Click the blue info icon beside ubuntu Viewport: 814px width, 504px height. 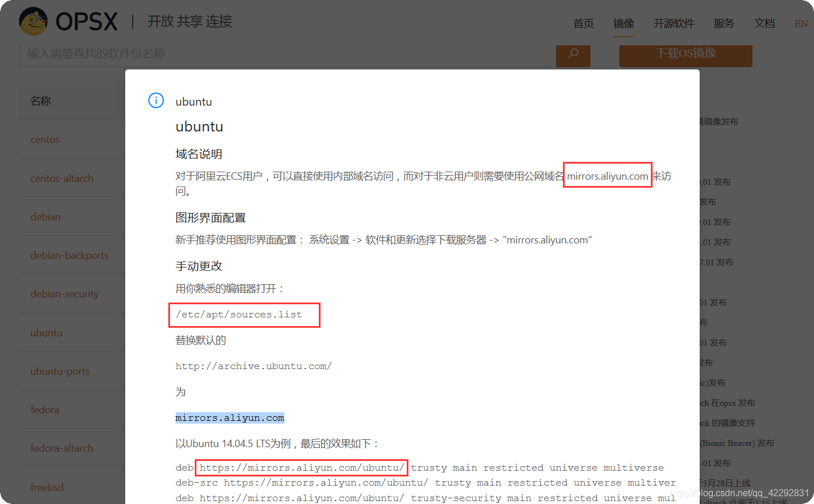click(x=156, y=100)
